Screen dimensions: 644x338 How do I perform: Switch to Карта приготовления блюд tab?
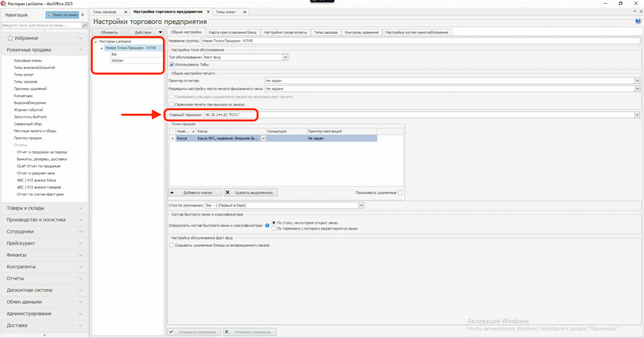(x=233, y=33)
